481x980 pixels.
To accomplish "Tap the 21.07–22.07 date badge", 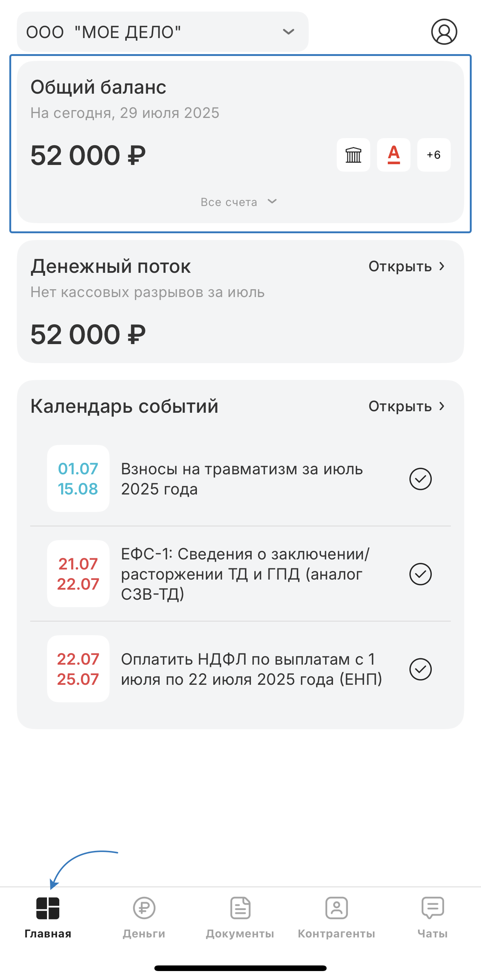I will (78, 574).
